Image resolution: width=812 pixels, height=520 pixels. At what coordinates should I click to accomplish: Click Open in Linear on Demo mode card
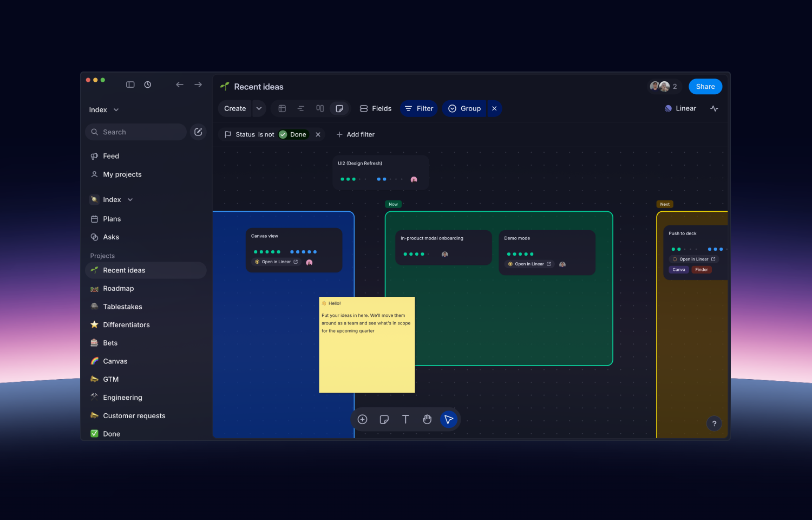click(x=530, y=264)
